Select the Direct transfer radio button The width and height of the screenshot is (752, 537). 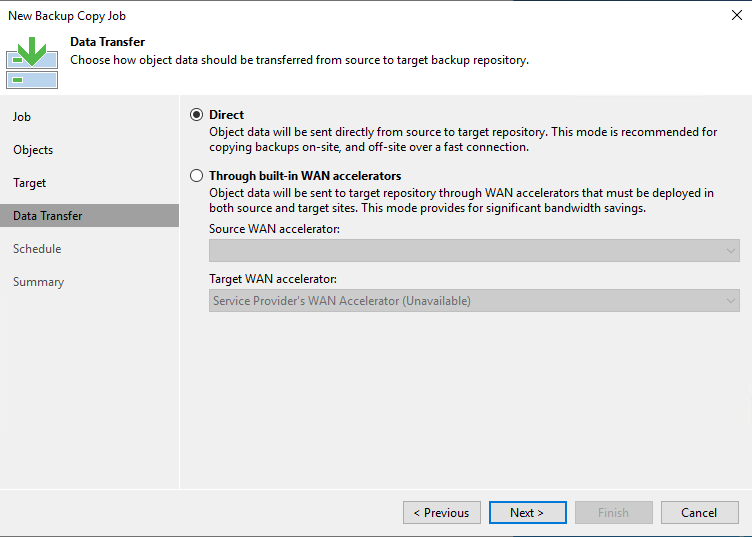[x=196, y=115]
